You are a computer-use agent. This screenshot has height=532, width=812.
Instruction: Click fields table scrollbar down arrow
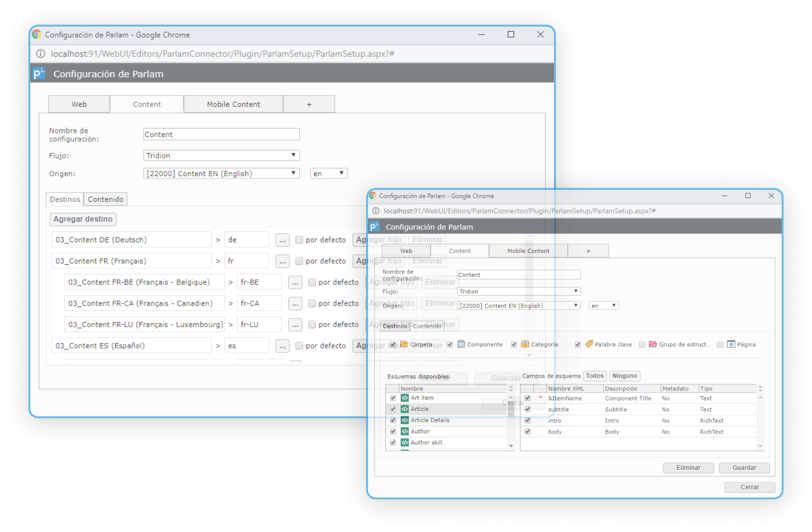(x=760, y=446)
